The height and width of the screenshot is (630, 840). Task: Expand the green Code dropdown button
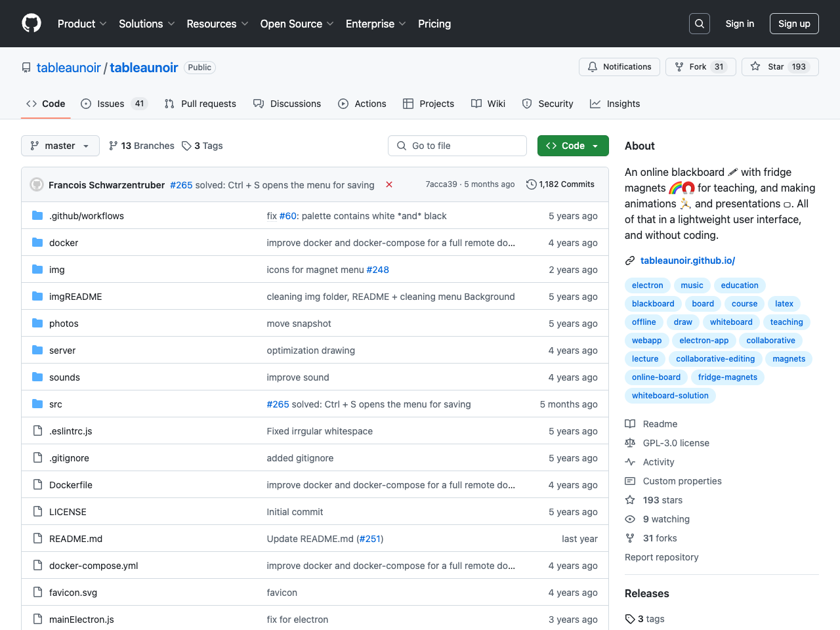click(573, 146)
